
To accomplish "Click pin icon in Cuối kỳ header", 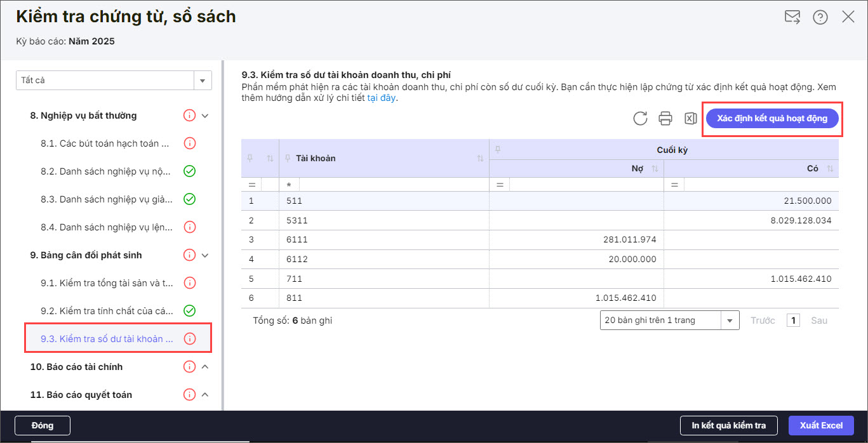I will click(498, 150).
